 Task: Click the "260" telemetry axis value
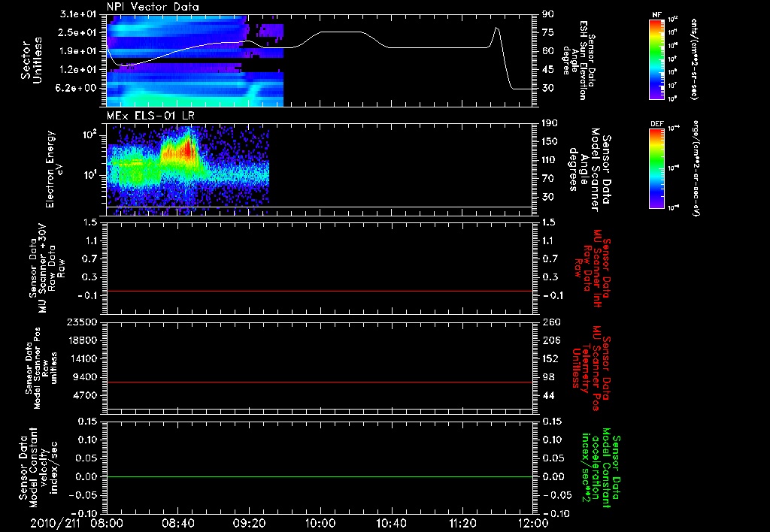[550, 322]
